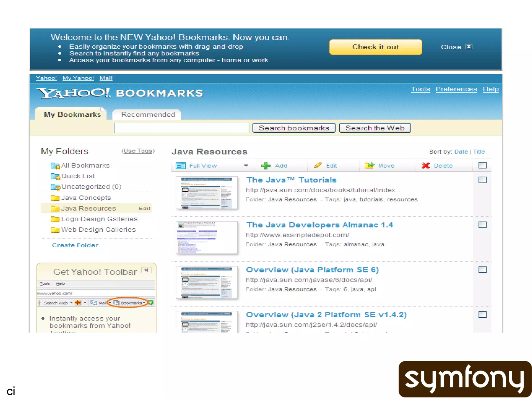Click the Create Folder link
Viewport: 532px width, 399px height.
pos(75,245)
